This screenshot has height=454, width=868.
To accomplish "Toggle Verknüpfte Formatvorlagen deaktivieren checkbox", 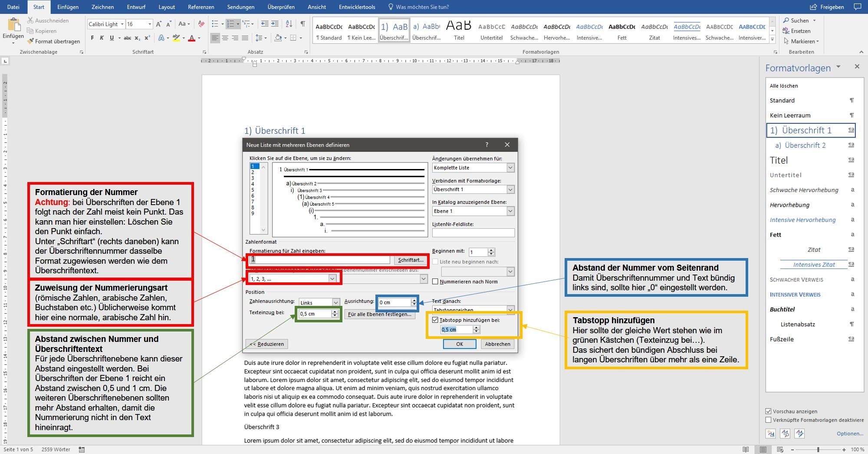I will coord(769,420).
